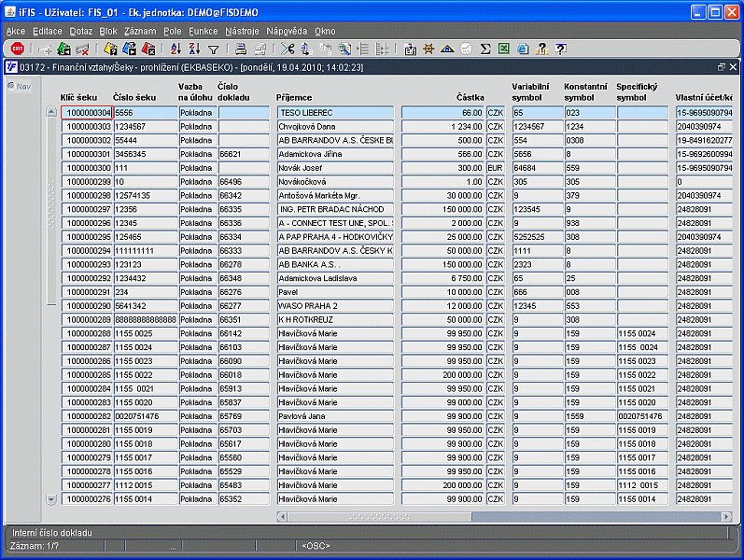Click the sort descending Z-A icon
The image size is (744, 560).
pyautogui.click(x=194, y=49)
